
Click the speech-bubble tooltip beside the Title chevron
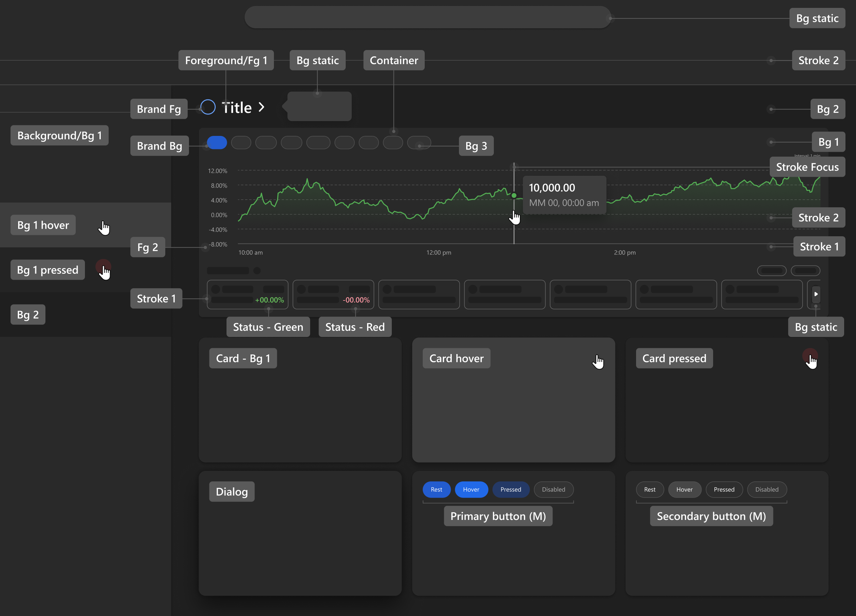pos(317,106)
